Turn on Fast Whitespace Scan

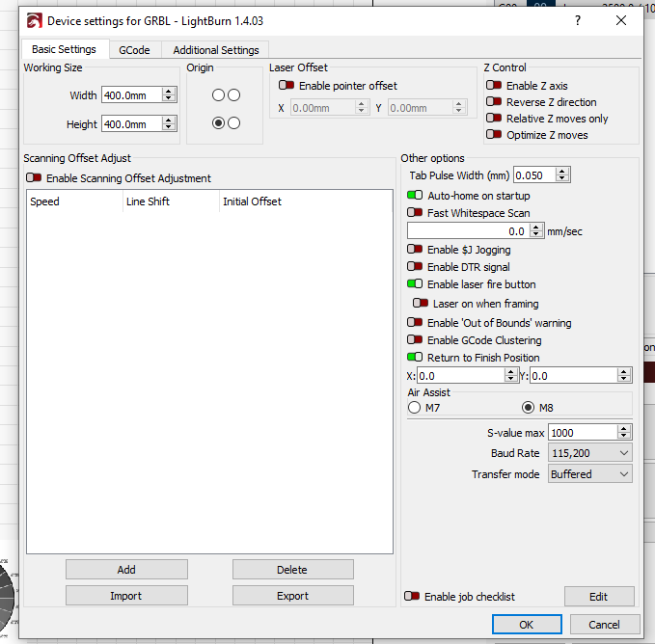pyautogui.click(x=415, y=212)
